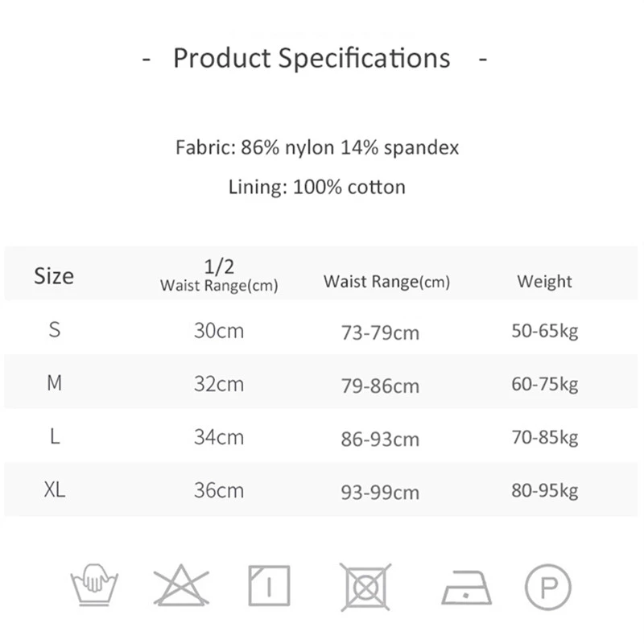
Task: Click the do-not-tumble-dry icon
Action: 365,585
